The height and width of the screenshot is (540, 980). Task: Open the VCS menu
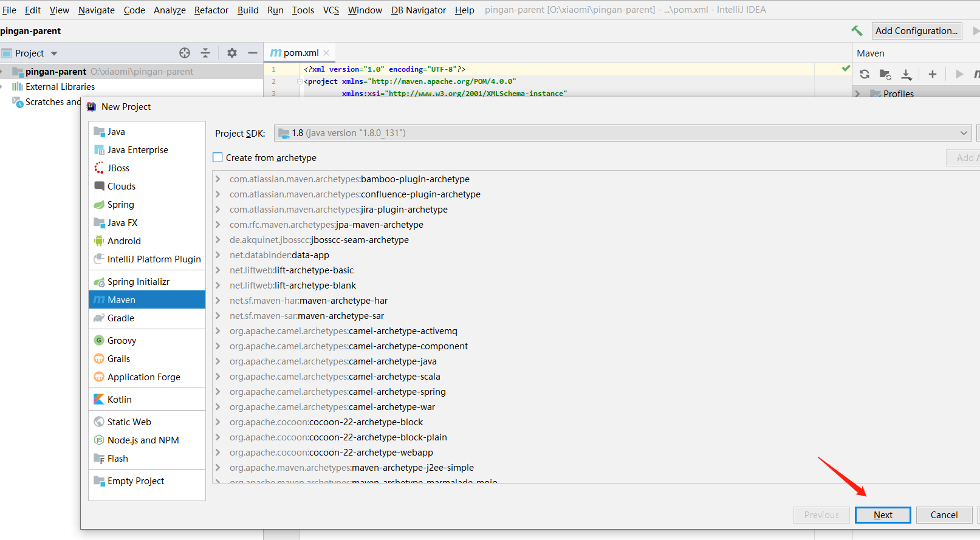pyautogui.click(x=331, y=10)
